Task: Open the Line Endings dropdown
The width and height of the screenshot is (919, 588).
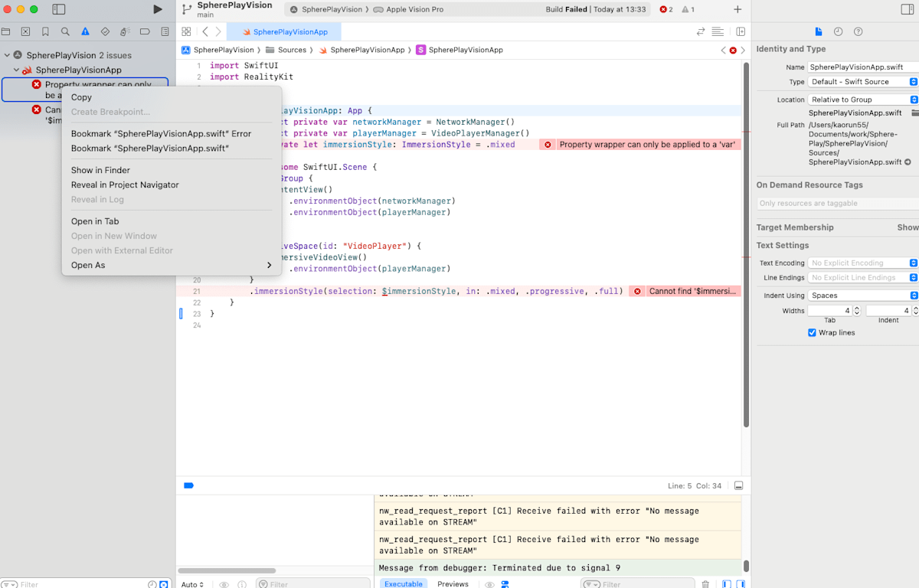Action: [x=863, y=277]
